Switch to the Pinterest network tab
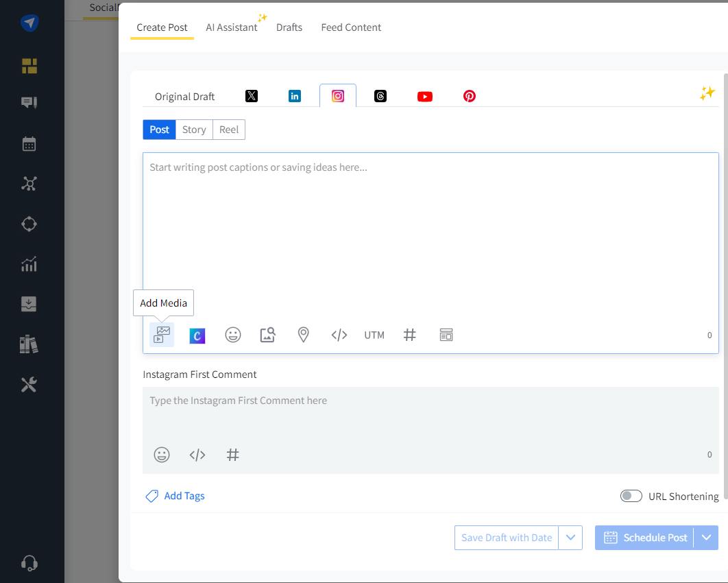This screenshot has height=583, width=728. [x=469, y=96]
